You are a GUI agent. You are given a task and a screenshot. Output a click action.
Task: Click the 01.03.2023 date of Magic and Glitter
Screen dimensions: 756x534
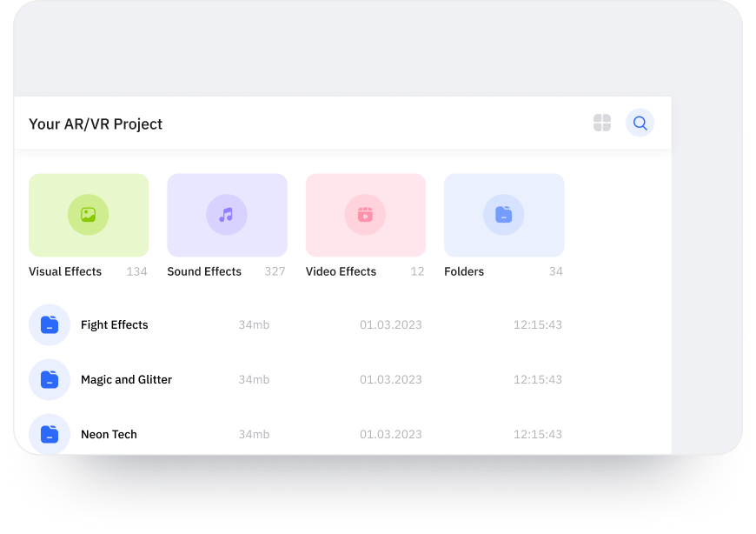pos(391,380)
